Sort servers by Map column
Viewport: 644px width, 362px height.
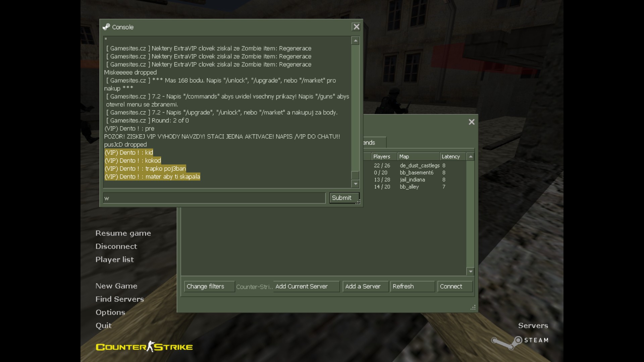pos(419,157)
